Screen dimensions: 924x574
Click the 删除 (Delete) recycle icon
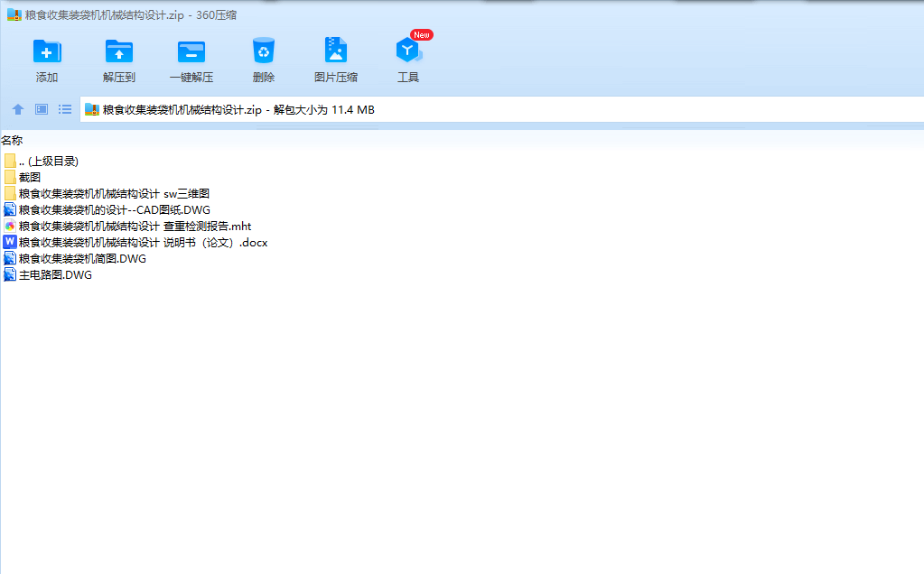[x=264, y=51]
